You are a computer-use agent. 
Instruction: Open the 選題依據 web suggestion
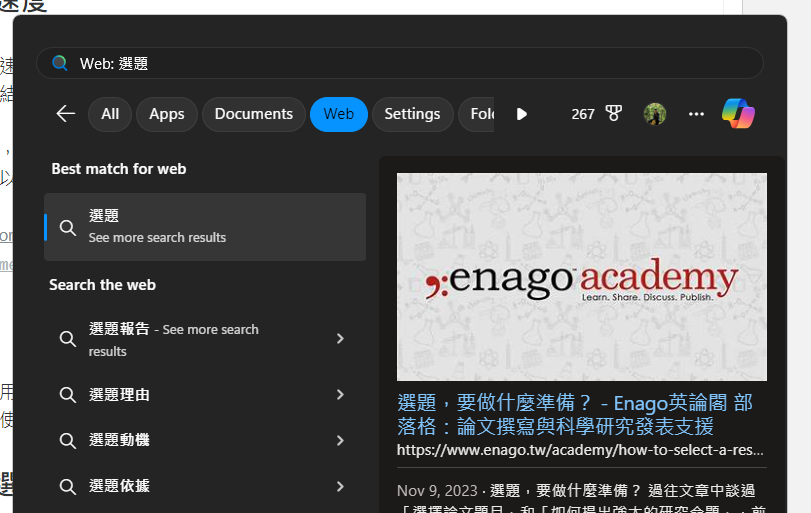pos(205,486)
